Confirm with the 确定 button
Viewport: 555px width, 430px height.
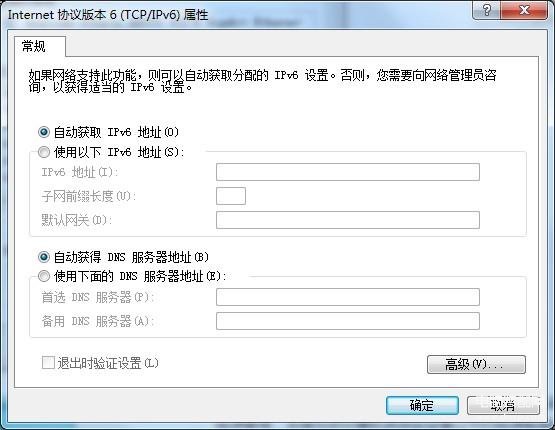422,405
